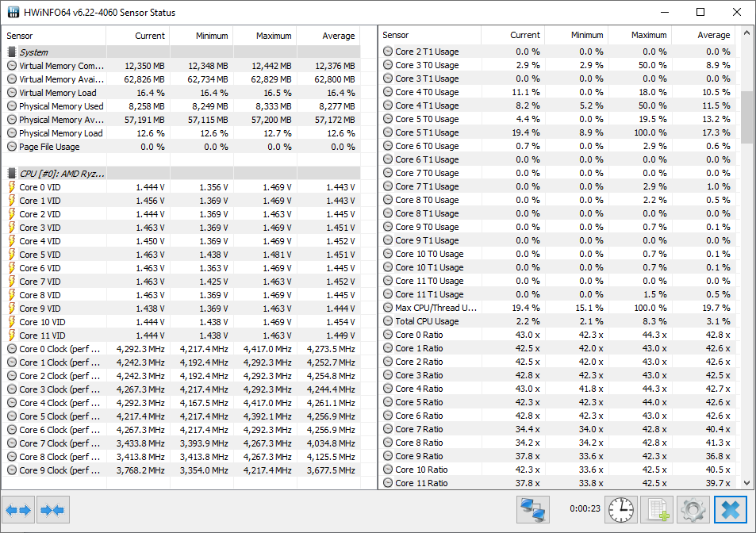Click the right pane Current column header

(513, 35)
